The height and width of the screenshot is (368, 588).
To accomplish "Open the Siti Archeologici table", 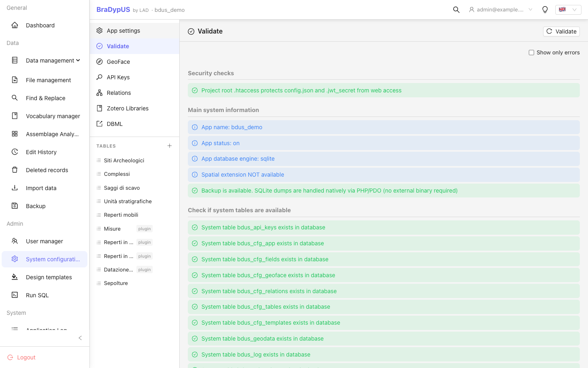I will (x=134, y=160).
